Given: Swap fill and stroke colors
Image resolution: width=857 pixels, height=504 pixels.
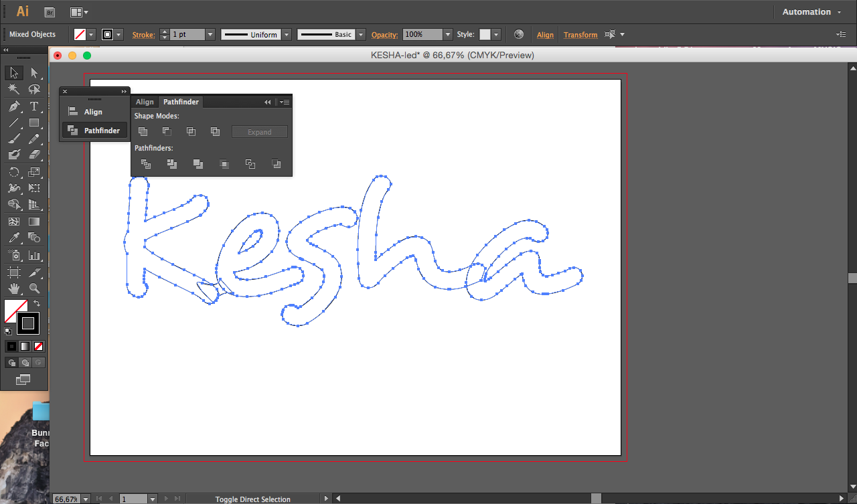Looking at the screenshot, I should [37, 303].
